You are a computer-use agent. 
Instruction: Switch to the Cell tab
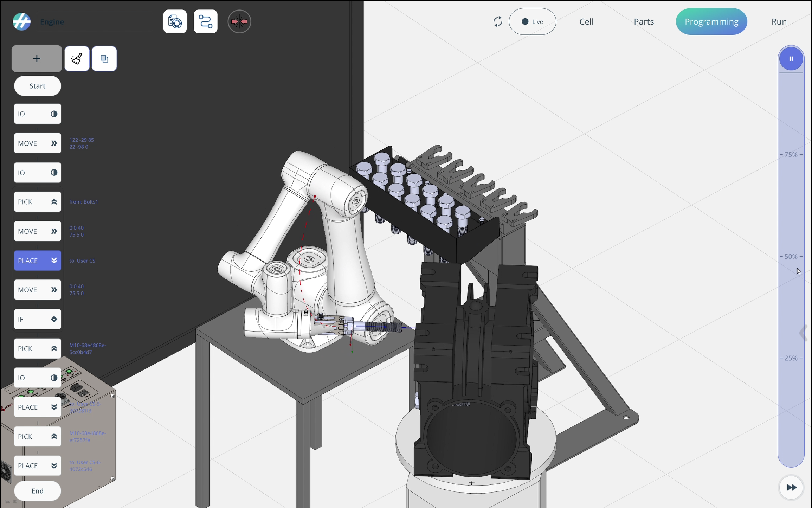click(x=586, y=22)
